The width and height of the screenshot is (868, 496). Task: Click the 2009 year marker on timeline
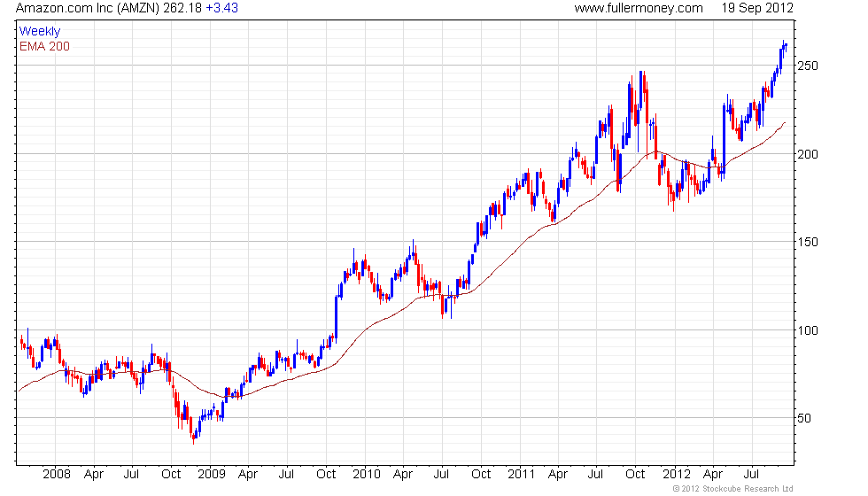[x=212, y=475]
